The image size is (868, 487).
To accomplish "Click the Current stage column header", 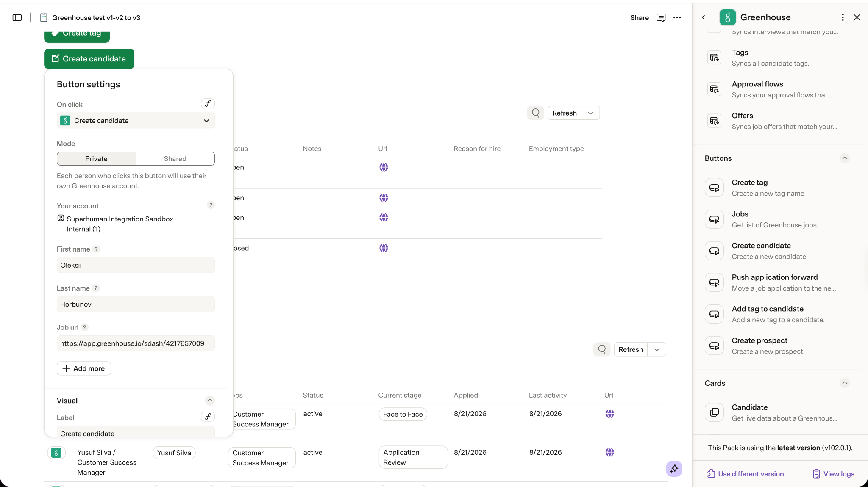I will (400, 395).
